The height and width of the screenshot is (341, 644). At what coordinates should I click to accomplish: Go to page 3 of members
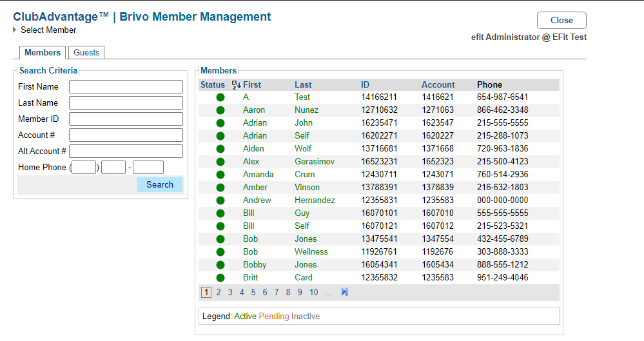pos(230,292)
